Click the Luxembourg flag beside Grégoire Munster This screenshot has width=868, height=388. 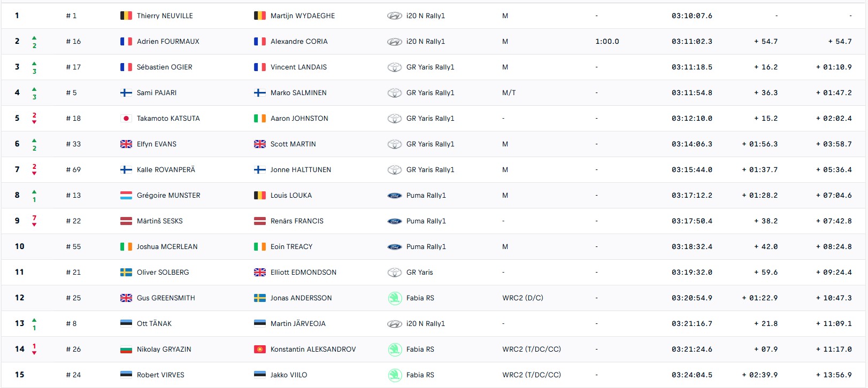[x=126, y=196]
